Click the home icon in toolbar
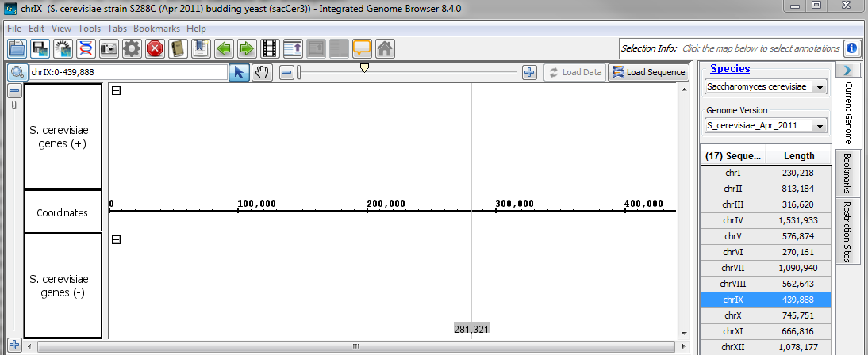This screenshot has width=868, height=355. pyautogui.click(x=385, y=48)
